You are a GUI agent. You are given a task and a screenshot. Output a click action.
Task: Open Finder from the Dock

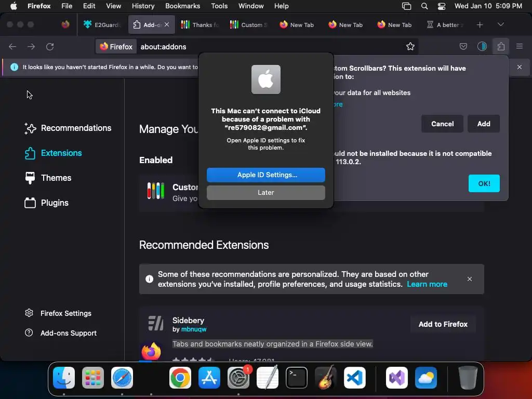(x=64, y=378)
